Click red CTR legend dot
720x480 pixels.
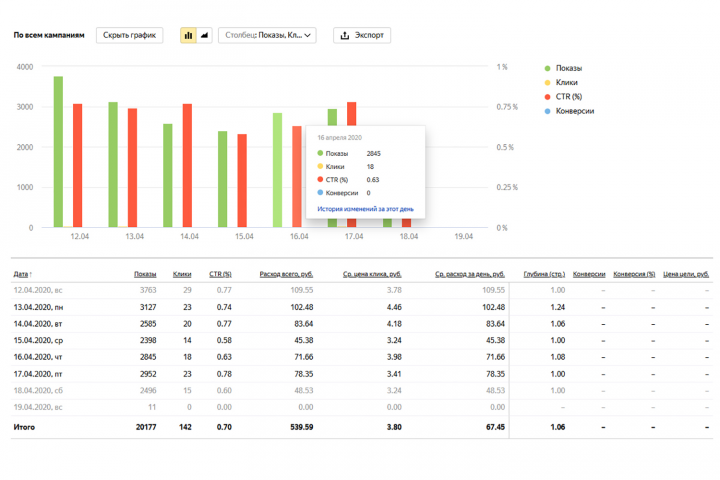coord(547,97)
